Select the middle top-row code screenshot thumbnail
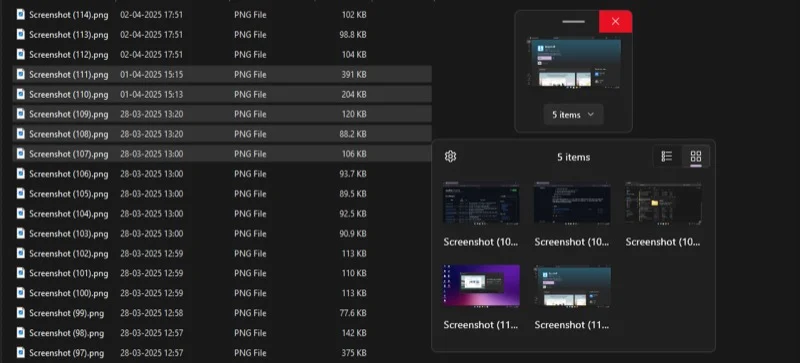This screenshot has height=363, width=800. 572,203
